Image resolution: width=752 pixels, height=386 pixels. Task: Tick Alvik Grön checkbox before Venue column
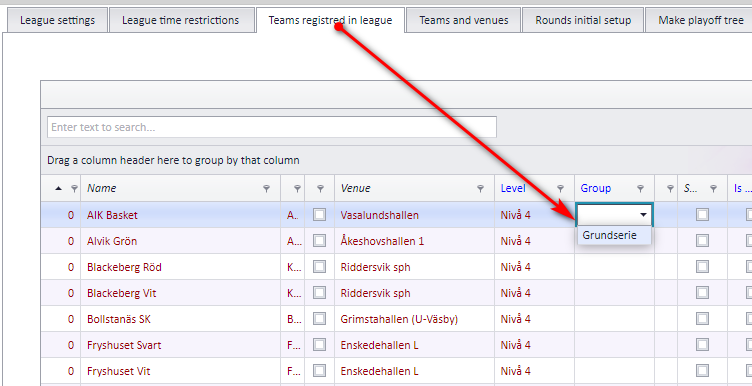(x=319, y=240)
